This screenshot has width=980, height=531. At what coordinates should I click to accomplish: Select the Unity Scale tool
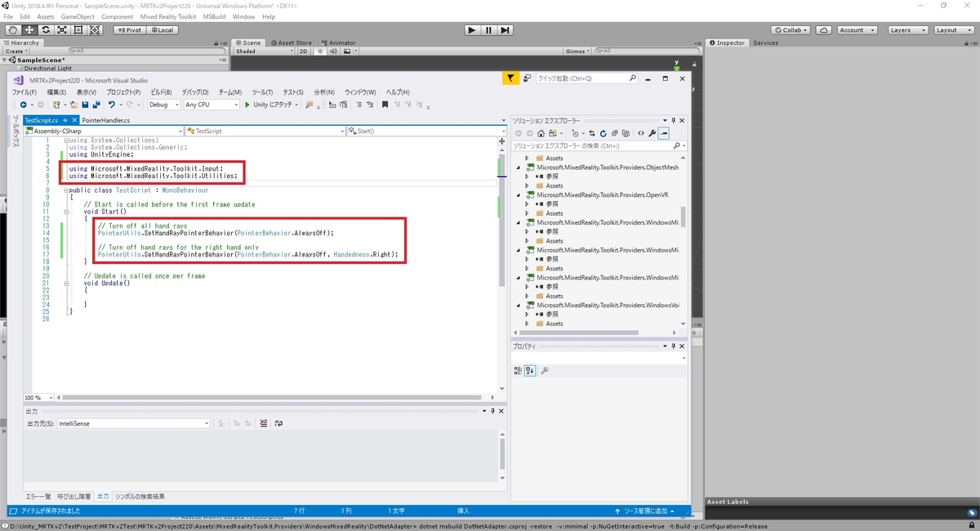tap(62, 30)
